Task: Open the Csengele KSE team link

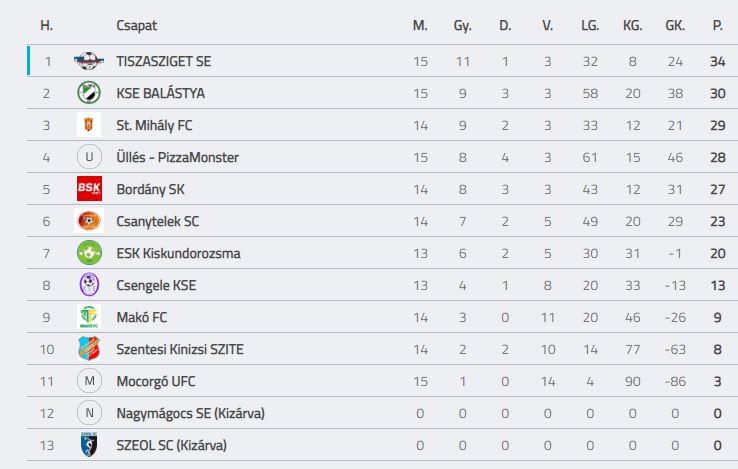Action: point(156,285)
